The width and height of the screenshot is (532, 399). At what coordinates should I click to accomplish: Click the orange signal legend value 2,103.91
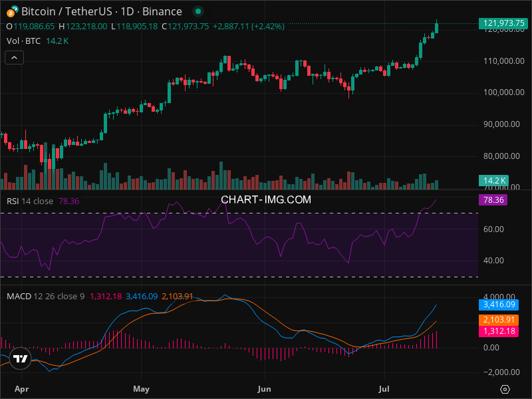click(178, 297)
